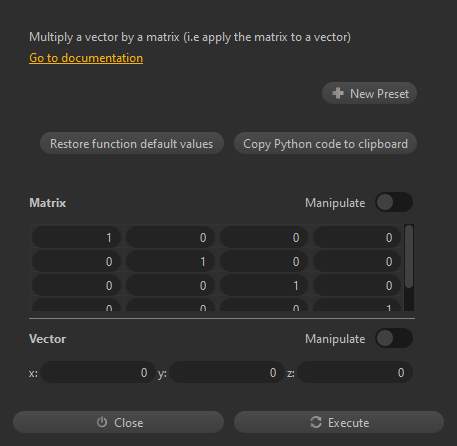Click the plus icon on New Preset
The image size is (457, 446).
pos(338,93)
